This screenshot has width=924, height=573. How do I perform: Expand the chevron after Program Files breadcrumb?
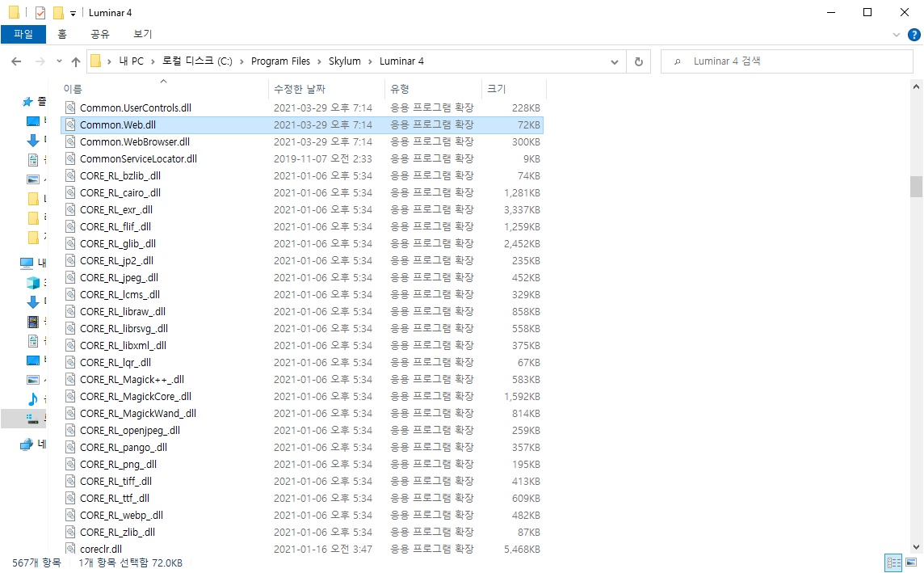(x=319, y=61)
